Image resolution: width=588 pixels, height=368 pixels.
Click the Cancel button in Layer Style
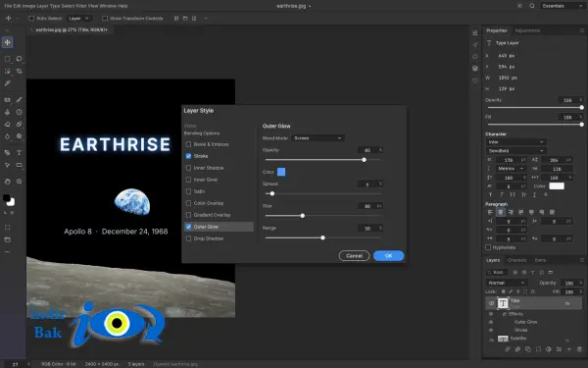point(354,256)
